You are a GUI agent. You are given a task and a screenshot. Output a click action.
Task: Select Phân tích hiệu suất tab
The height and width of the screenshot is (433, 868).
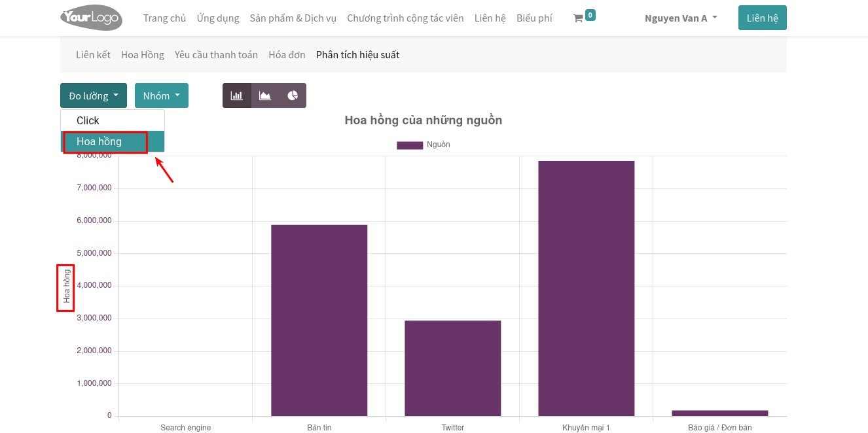[357, 55]
